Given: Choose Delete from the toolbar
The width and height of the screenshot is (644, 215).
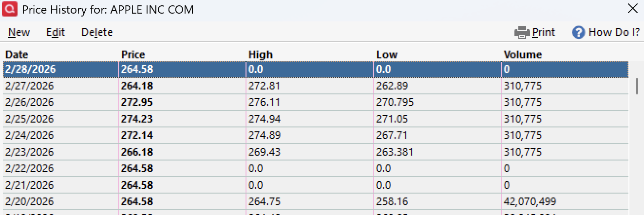Looking at the screenshot, I should click(x=97, y=33).
